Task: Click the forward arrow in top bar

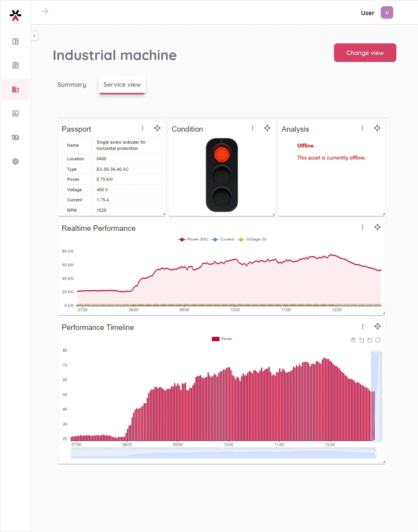Action: tap(45, 11)
